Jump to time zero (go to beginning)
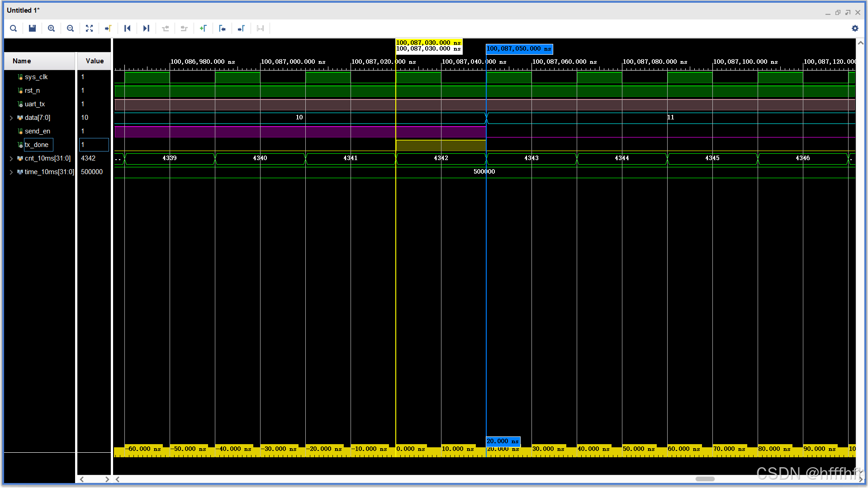Image resolution: width=868 pixels, height=488 pixels. [x=128, y=28]
